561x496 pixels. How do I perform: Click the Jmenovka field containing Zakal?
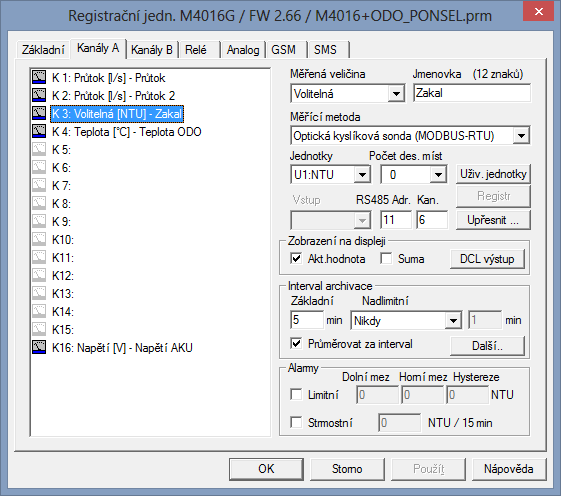(472, 93)
